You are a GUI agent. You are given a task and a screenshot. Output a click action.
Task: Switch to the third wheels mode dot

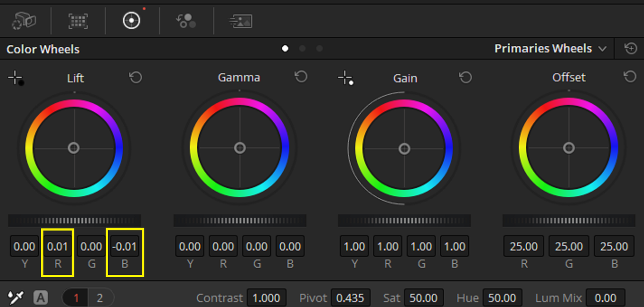pyautogui.click(x=319, y=49)
